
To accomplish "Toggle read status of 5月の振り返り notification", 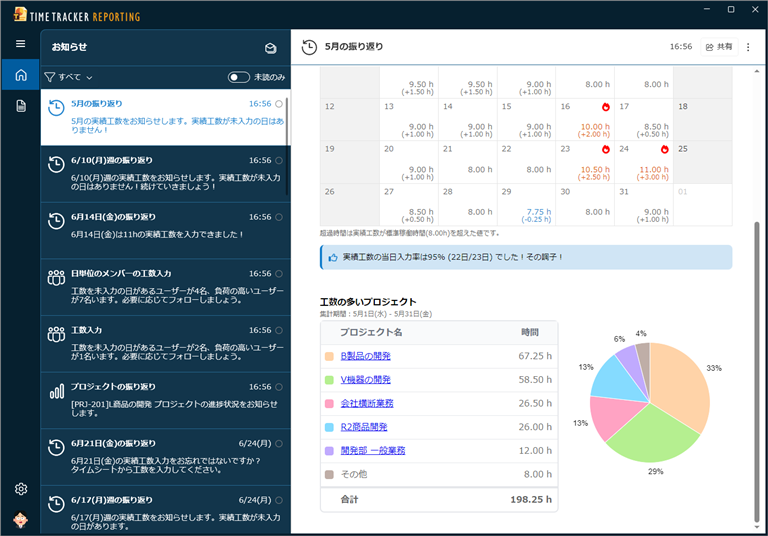I will tap(279, 103).
